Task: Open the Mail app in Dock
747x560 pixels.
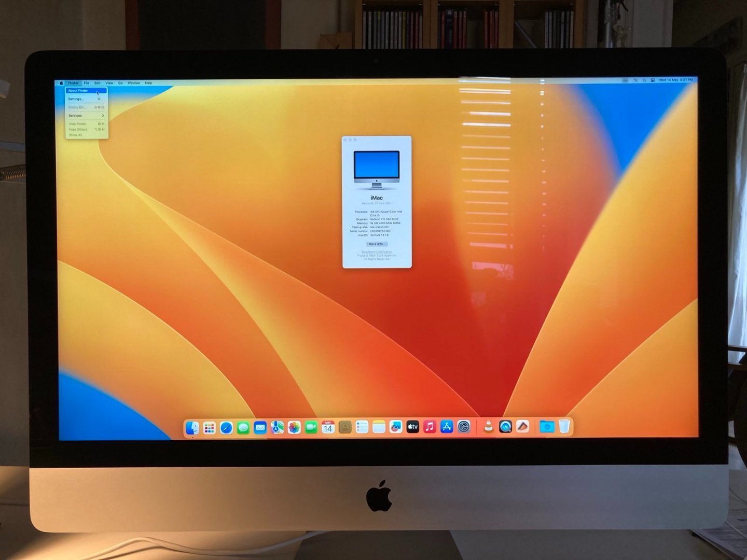Action: [x=260, y=428]
